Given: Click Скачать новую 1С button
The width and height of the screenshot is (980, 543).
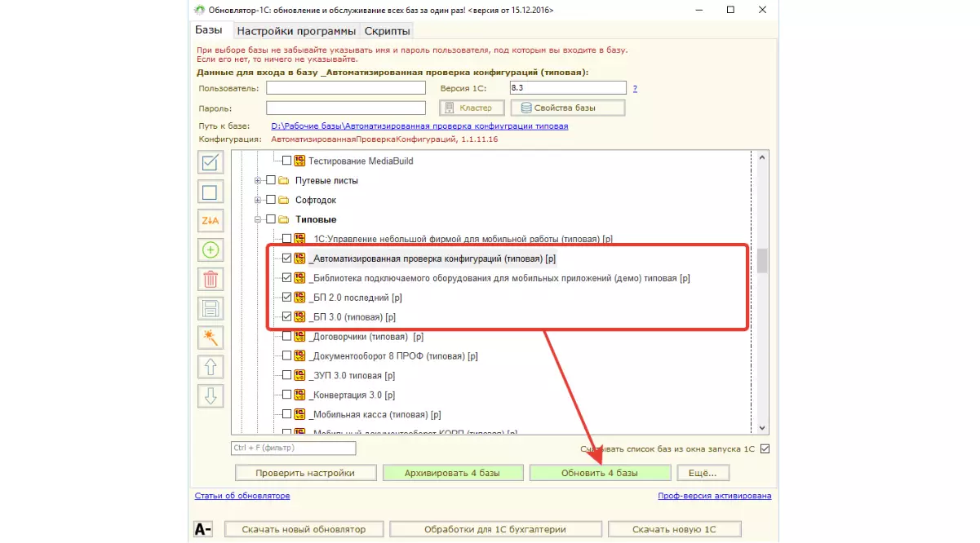Looking at the screenshot, I should (x=675, y=529).
